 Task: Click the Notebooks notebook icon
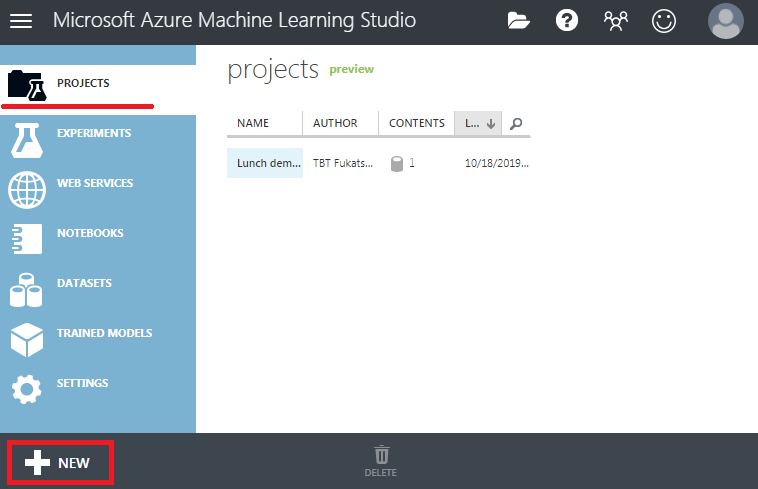coord(27,239)
